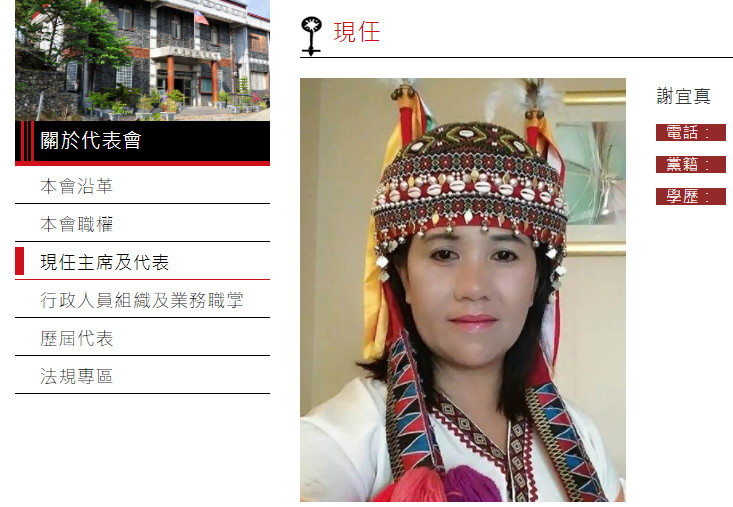The height and width of the screenshot is (507, 733).
Task: Open the 本會職權 sidebar menu item
Action: [x=77, y=224]
